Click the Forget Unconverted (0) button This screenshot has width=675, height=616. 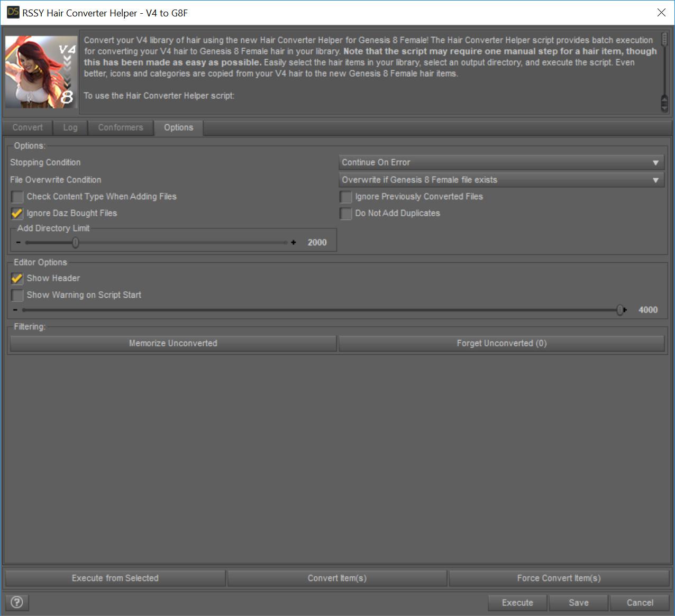(x=501, y=343)
